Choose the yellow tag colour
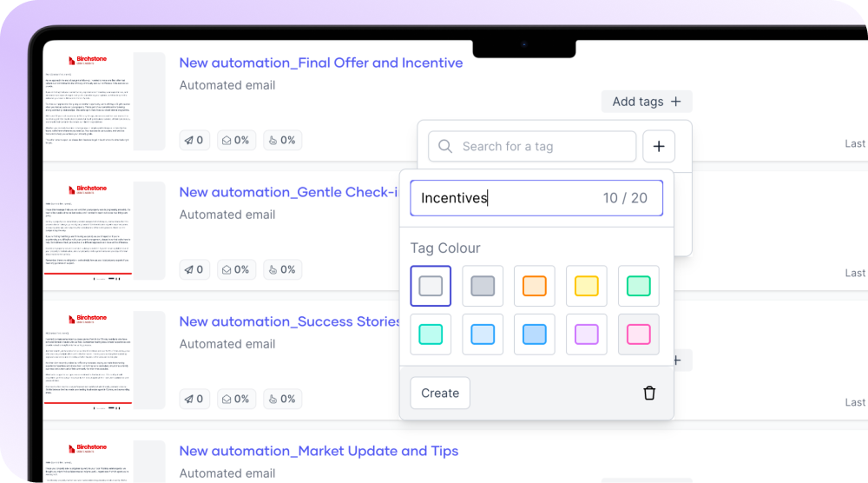 (x=586, y=286)
